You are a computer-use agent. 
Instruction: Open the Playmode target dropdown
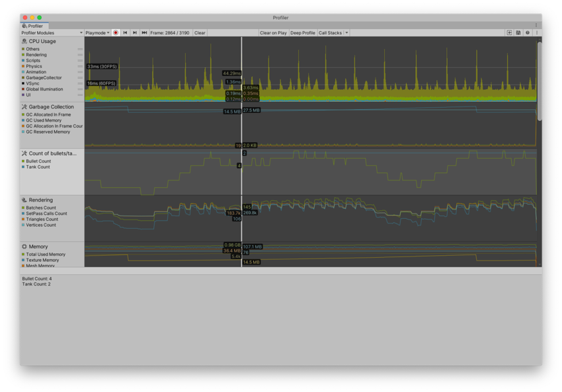[x=96, y=32]
